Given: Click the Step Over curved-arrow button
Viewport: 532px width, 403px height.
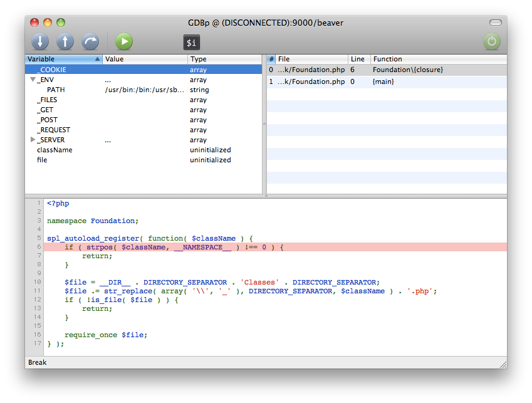Looking at the screenshot, I should tap(91, 42).
